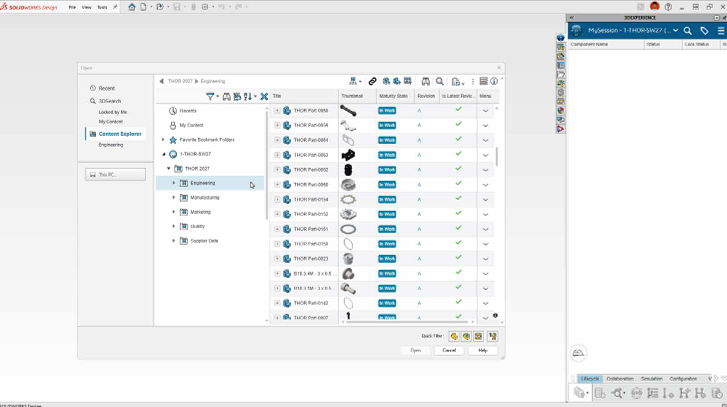
Task: Click back arrow before THOR 2027 breadcrumb
Action: pos(161,81)
